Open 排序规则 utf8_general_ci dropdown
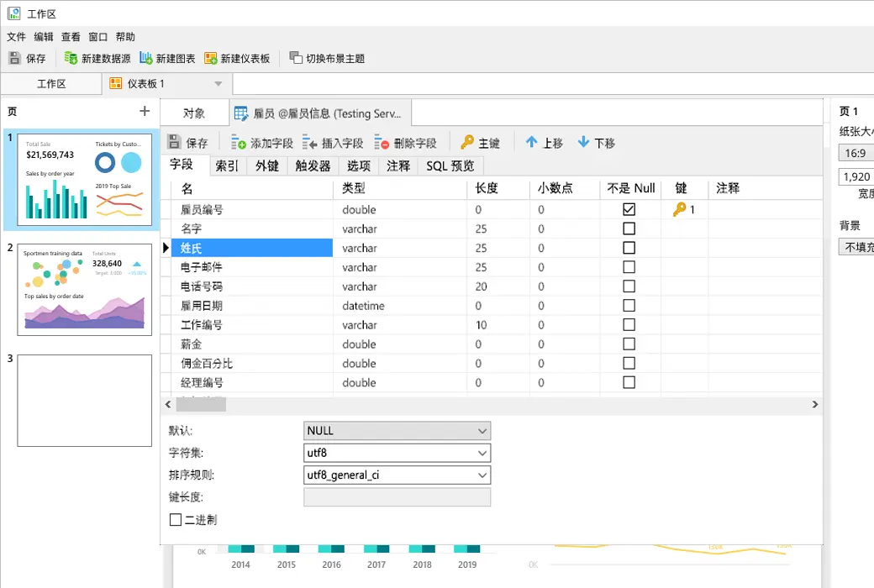This screenshot has height=588, width=874. coord(397,475)
